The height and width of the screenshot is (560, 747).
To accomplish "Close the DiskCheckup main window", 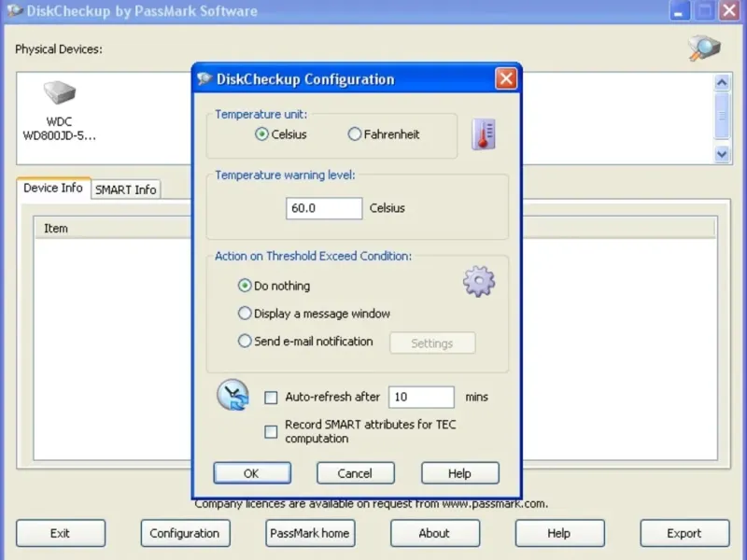I will 729,10.
